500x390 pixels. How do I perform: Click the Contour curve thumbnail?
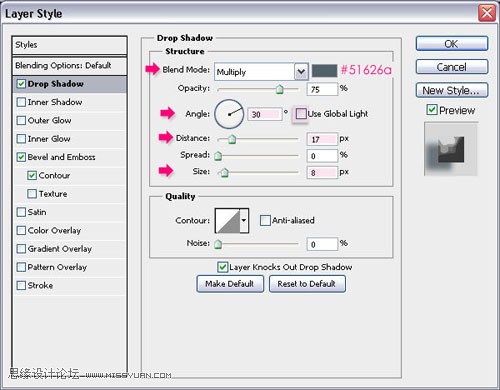[228, 220]
